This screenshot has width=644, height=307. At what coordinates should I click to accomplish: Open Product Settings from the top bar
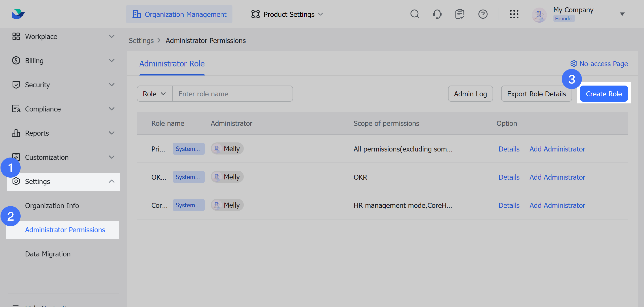287,14
